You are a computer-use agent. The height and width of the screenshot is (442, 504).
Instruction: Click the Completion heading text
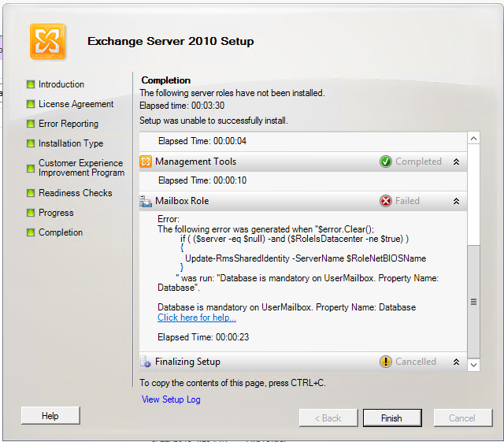pos(166,80)
